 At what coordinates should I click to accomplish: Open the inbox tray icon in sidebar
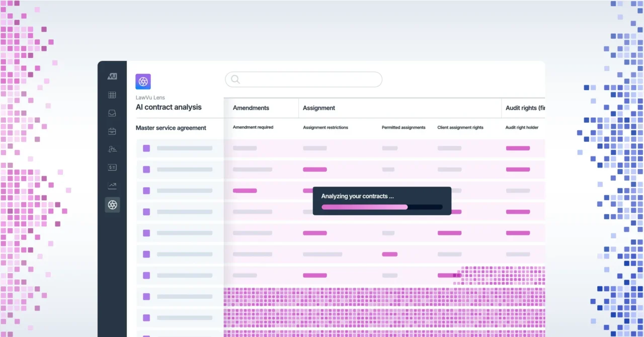tap(112, 113)
